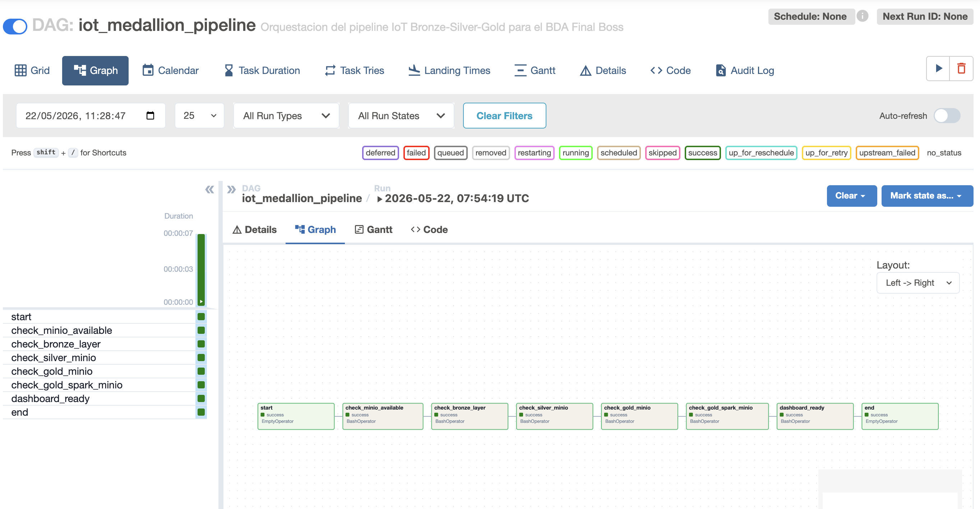Select check_gold_spark_minio status square
The height and width of the screenshot is (509, 980).
pos(201,385)
